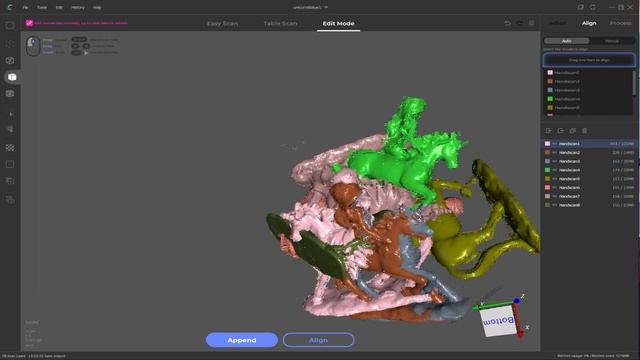Open the File menu
Viewport: 640px width, 360px height.
(25, 7)
